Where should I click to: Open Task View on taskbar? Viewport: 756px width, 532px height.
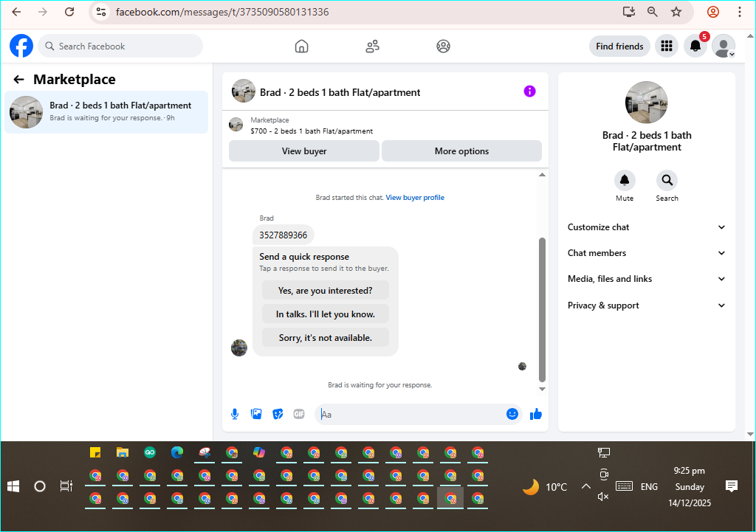(66, 486)
